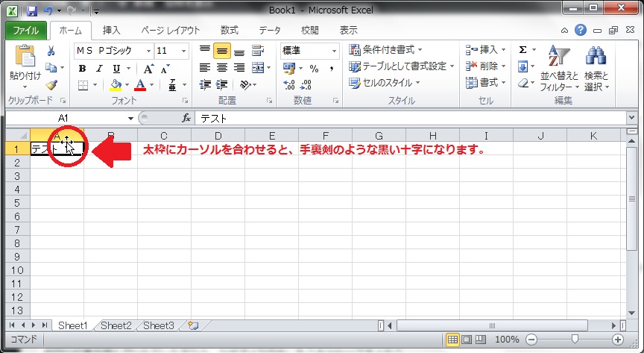Click the Format Painter brush icon
The image size is (644, 353).
coord(51,84)
